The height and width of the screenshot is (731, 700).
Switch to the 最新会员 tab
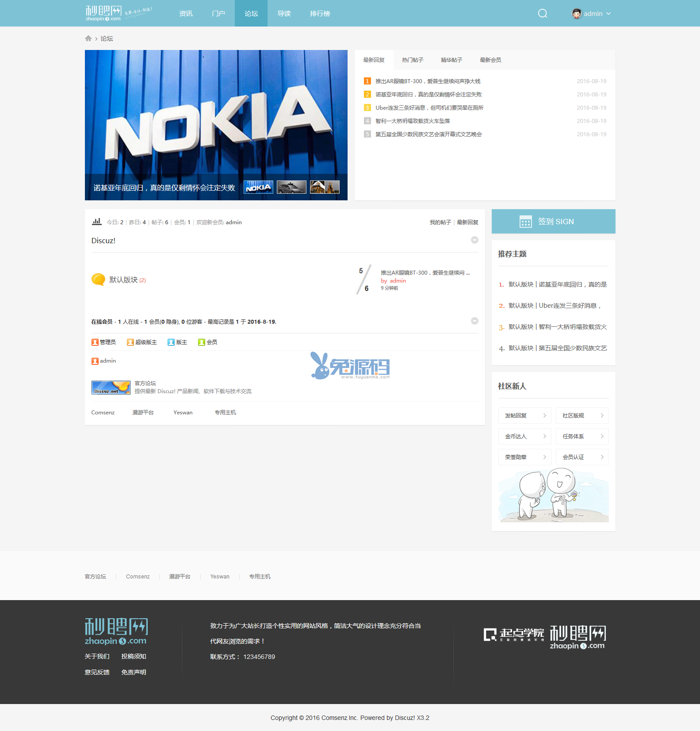coord(490,60)
